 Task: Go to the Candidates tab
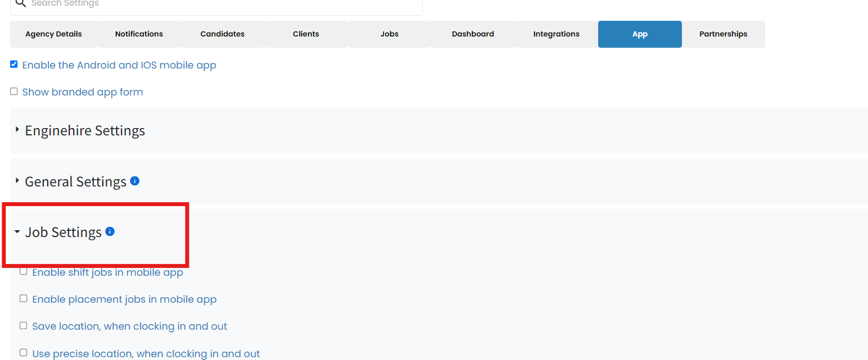[x=223, y=34]
